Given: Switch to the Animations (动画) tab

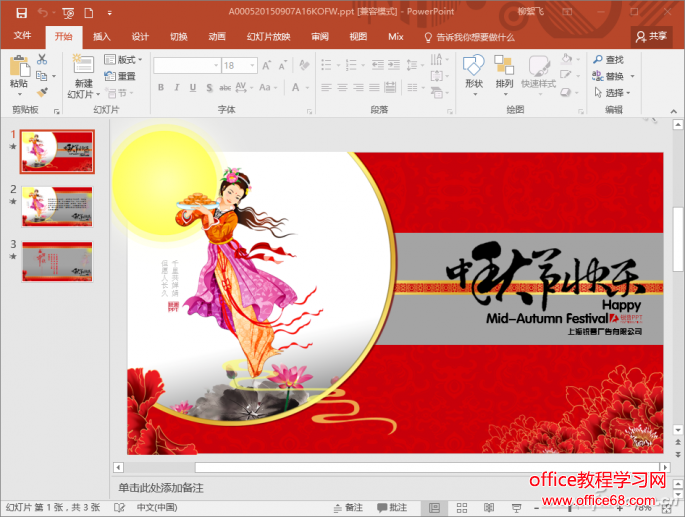Looking at the screenshot, I should (x=217, y=37).
